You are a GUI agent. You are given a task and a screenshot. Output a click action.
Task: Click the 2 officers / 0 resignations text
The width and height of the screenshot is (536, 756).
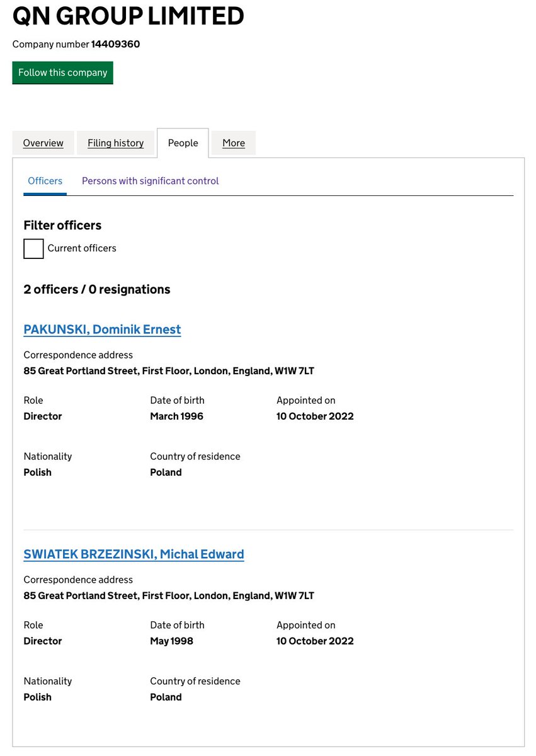click(x=97, y=289)
